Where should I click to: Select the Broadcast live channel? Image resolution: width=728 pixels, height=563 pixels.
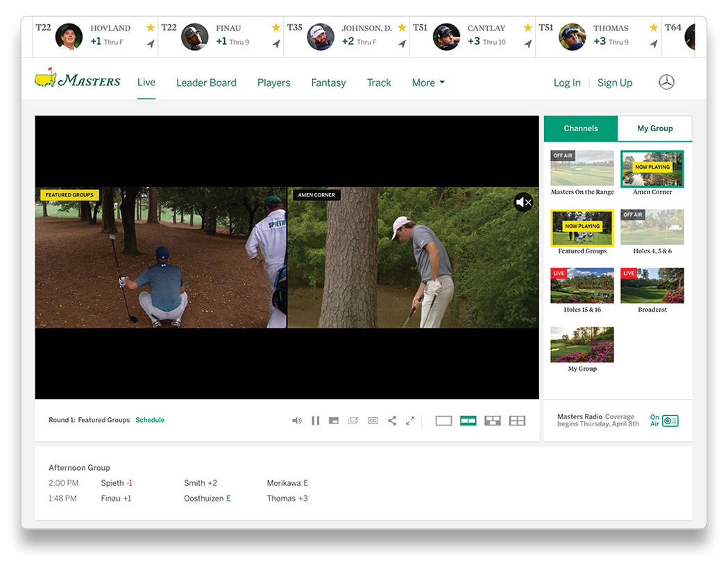pyautogui.click(x=652, y=286)
